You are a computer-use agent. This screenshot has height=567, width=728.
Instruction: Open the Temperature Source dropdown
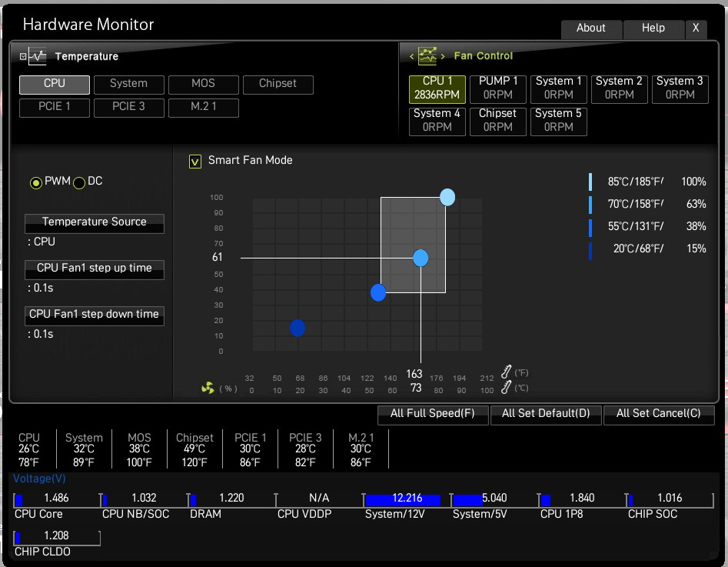[95, 224]
